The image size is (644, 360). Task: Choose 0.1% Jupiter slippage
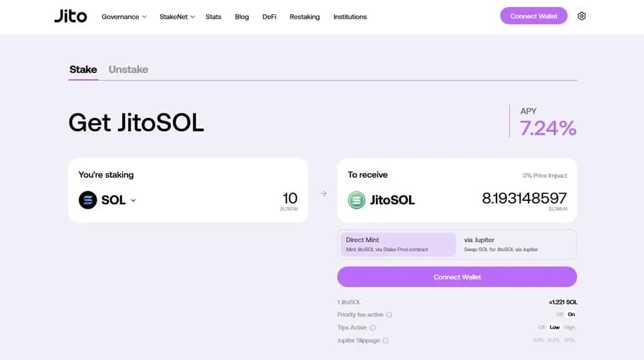coord(538,341)
